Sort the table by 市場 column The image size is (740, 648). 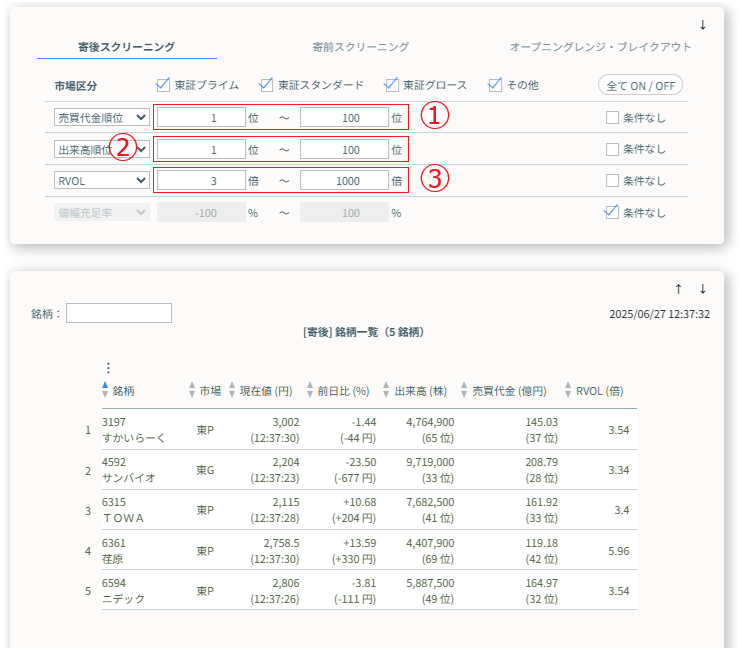pyautogui.click(x=204, y=391)
